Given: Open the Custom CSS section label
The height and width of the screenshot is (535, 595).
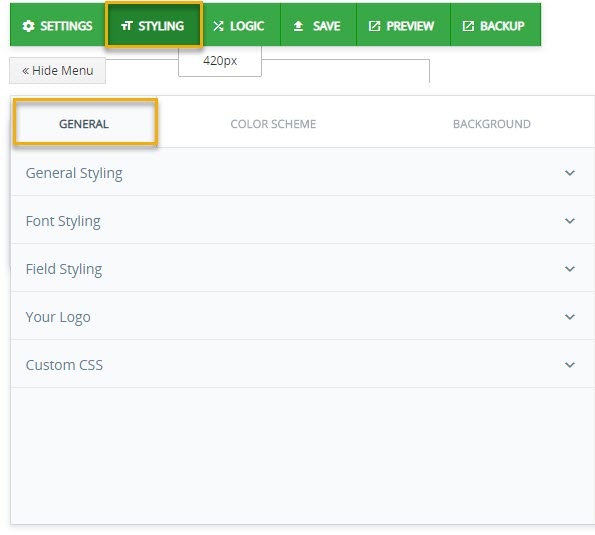Looking at the screenshot, I should coord(64,365).
